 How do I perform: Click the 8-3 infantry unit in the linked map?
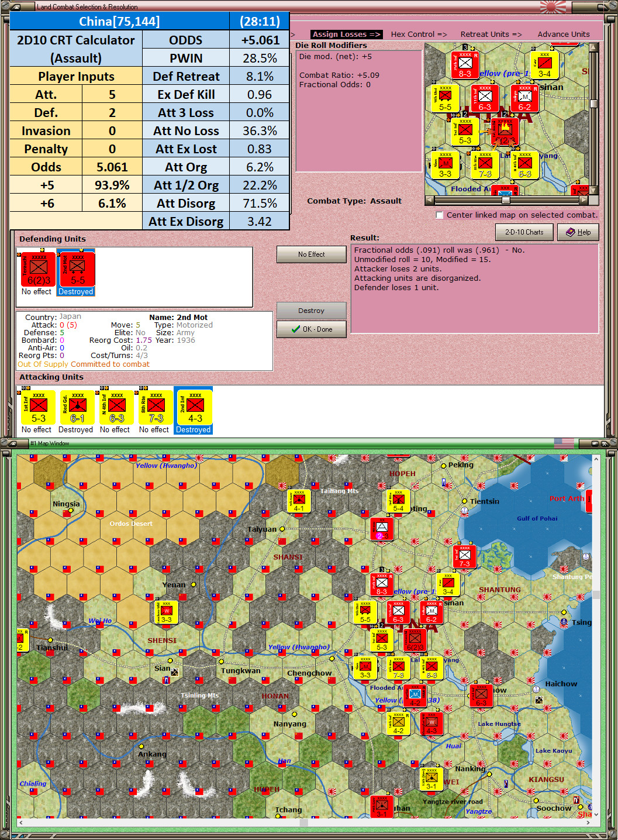click(465, 65)
